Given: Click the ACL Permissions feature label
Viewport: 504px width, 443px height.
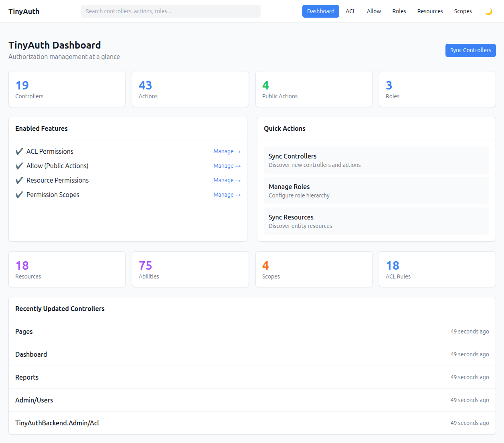Looking at the screenshot, I should pos(50,151).
